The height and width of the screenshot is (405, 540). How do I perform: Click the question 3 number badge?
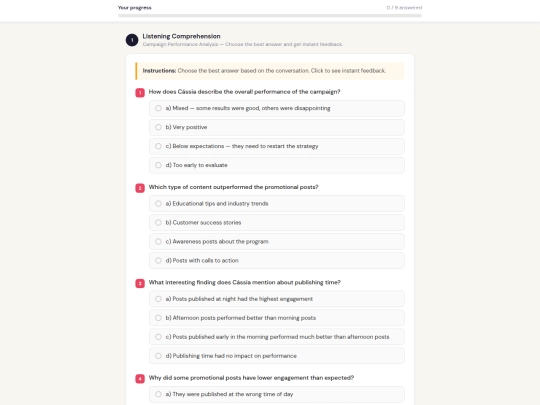140,283
